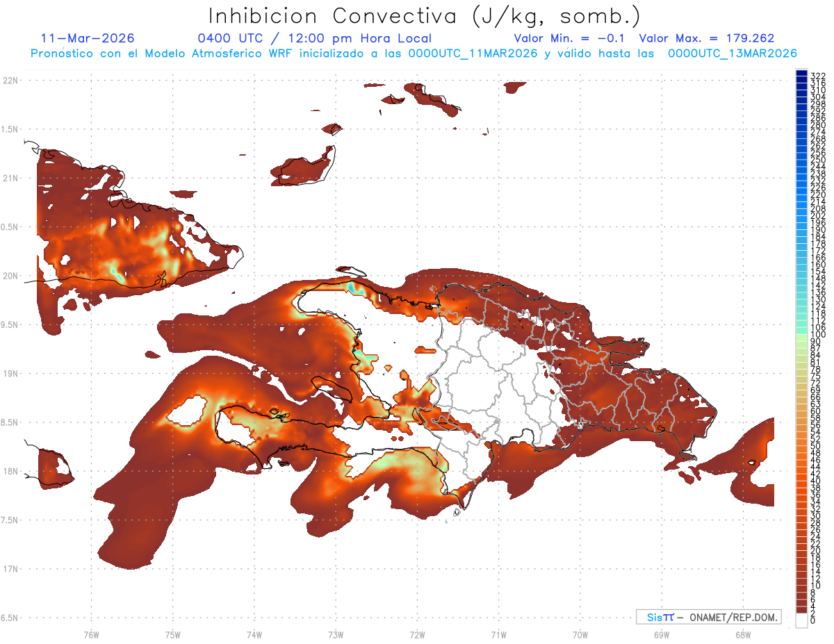Click the 'Valor Min. = -0.1' readout

(x=571, y=38)
